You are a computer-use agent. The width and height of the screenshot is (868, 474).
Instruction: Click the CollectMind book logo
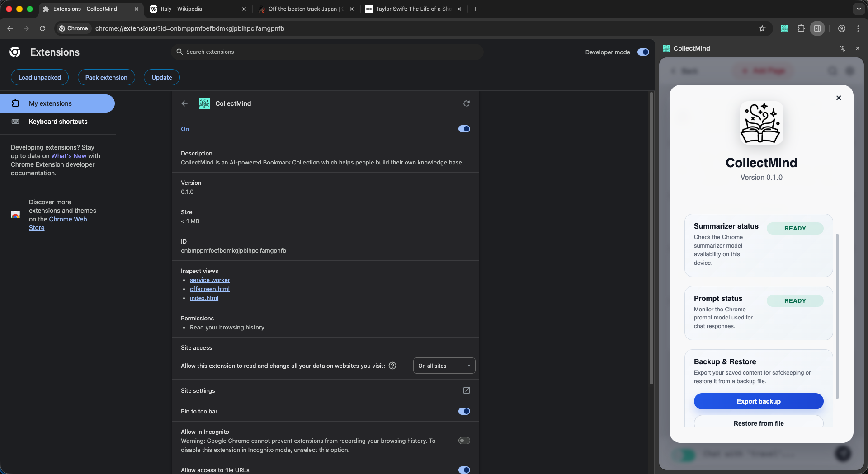click(x=761, y=123)
